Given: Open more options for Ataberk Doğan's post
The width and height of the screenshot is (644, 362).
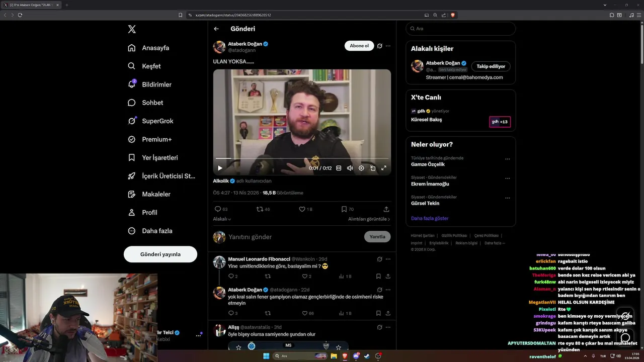Looking at the screenshot, I should point(388,46).
